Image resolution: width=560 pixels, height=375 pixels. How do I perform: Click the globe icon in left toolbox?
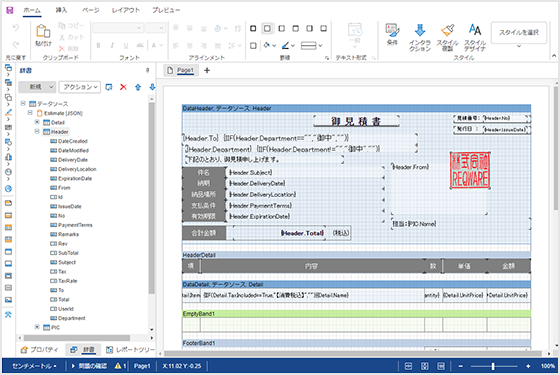pos(8,189)
